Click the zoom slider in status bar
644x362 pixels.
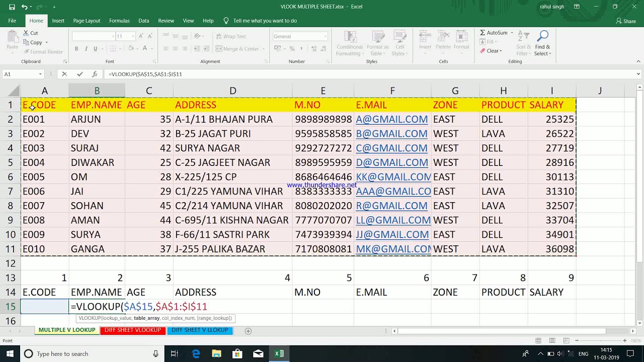[599, 341]
